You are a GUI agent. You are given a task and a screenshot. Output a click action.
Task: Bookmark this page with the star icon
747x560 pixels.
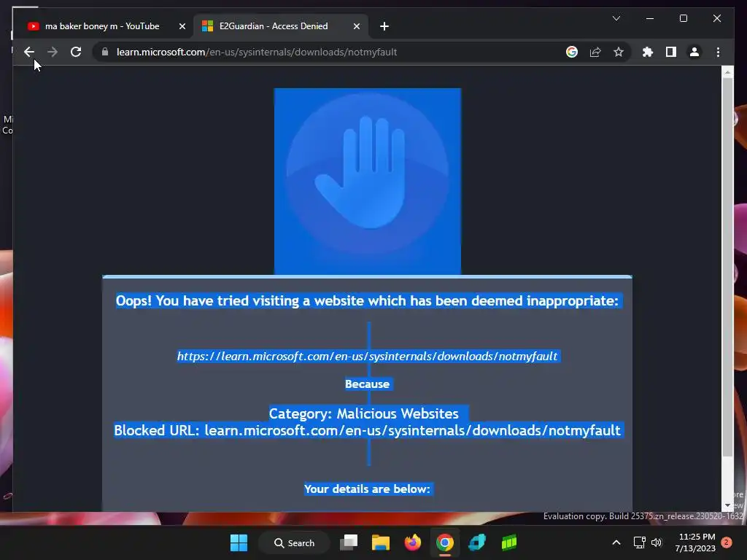(x=619, y=52)
